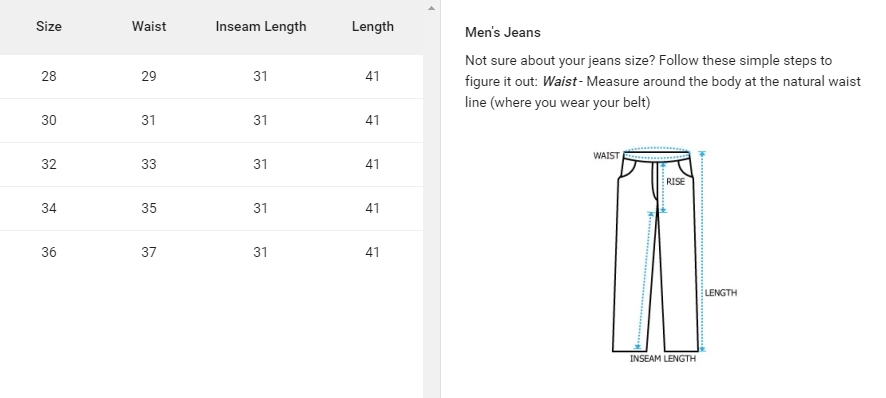The width and height of the screenshot is (886, 398).
Task: Click the Length column header
Action: tap(372, 27)
